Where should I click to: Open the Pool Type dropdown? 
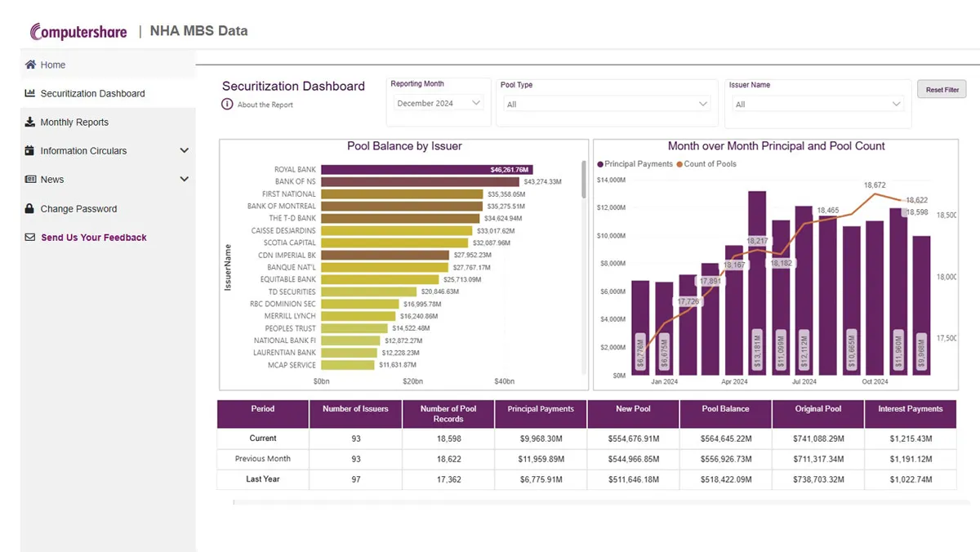click(x=606, y=105)
